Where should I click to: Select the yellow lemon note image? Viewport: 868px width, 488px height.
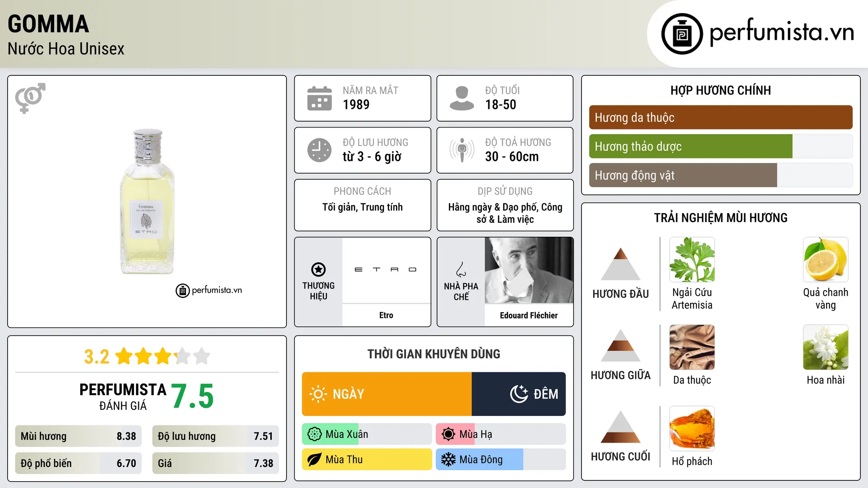pyautogui.click(x=826, y=260)
